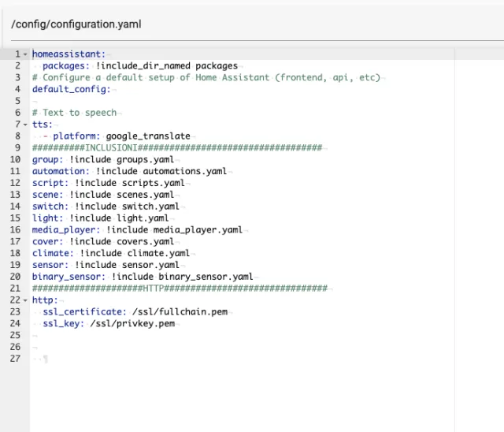Image resolution: width=504 pixels, height=432 pixels.
Task: Click 'script: !include scripts.yaml' line
Action: click(x=109, y=183)
